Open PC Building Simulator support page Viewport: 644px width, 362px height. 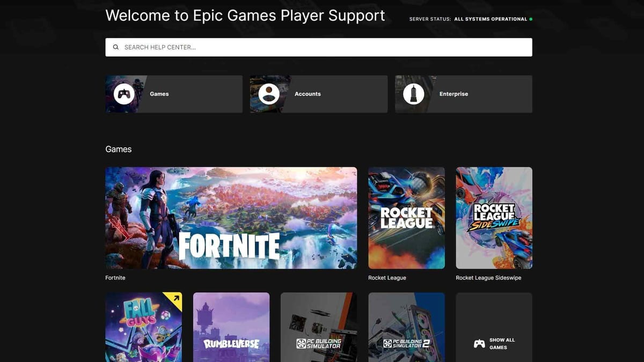(319, 330)
